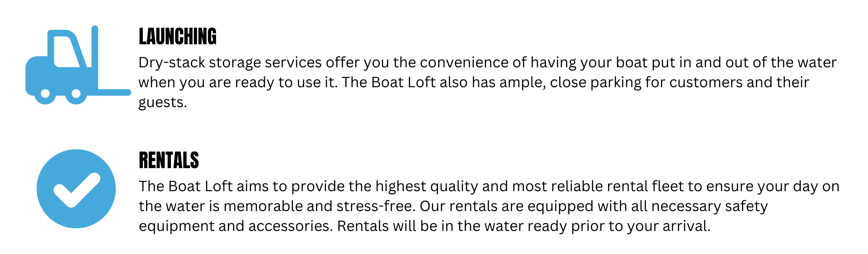This screenshot has width=868, height=254.
Task: Click the phrase 'memorable and stress-free'
Action: point(319,206)
